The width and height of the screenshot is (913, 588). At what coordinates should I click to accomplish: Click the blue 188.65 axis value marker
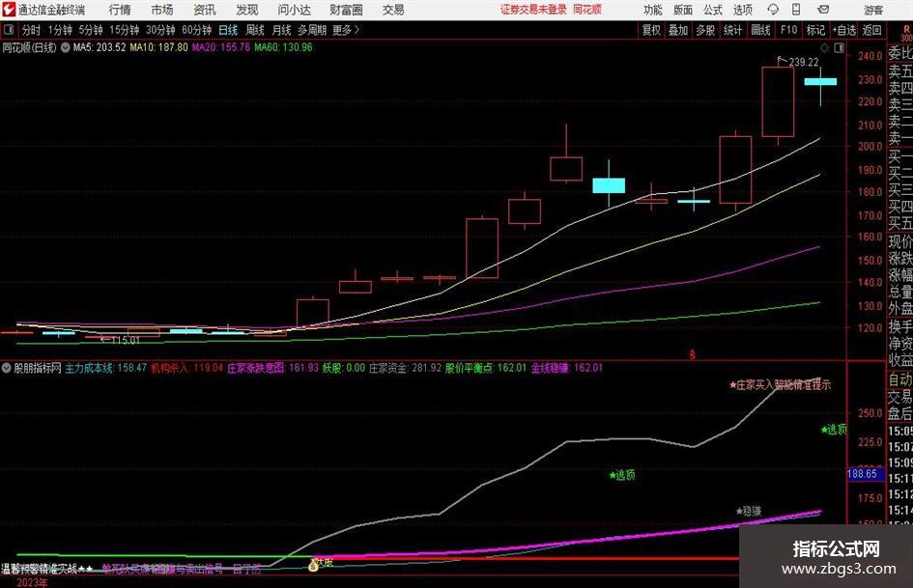point(863,474)
